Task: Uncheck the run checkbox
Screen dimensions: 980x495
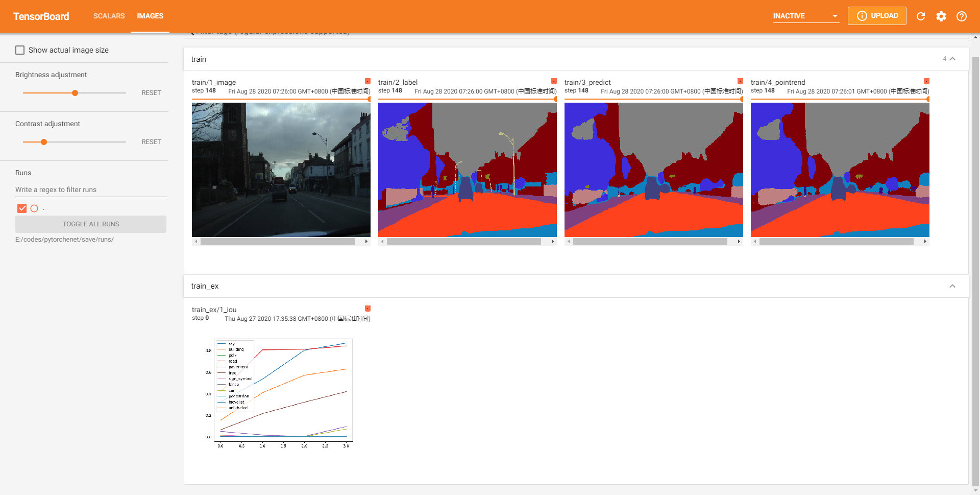Action: pos(22,208)
